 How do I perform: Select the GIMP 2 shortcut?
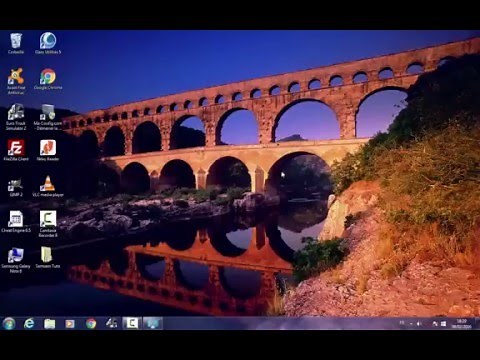[16, 187]
